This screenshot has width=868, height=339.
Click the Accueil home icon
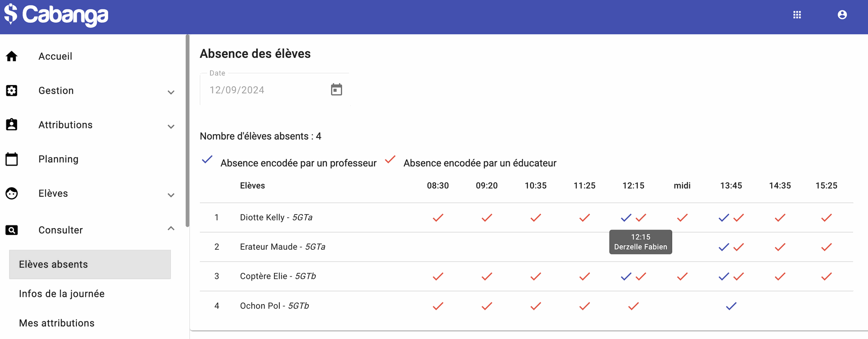(x=12, y=56)
